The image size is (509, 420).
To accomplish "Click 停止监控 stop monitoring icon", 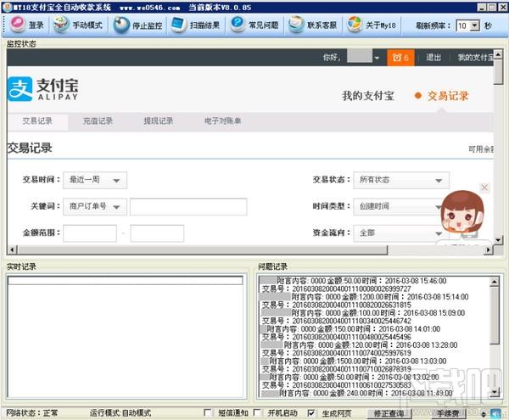I will 121,25.
